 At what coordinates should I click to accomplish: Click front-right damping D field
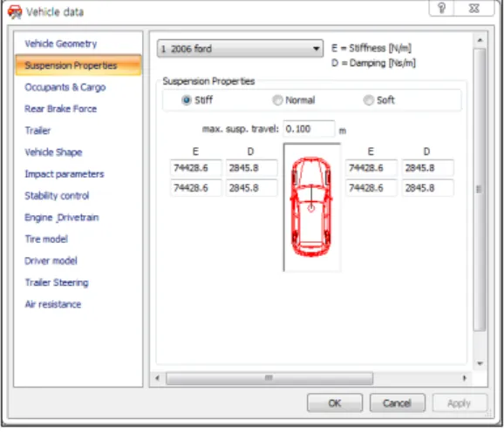(x=428, y=168)
